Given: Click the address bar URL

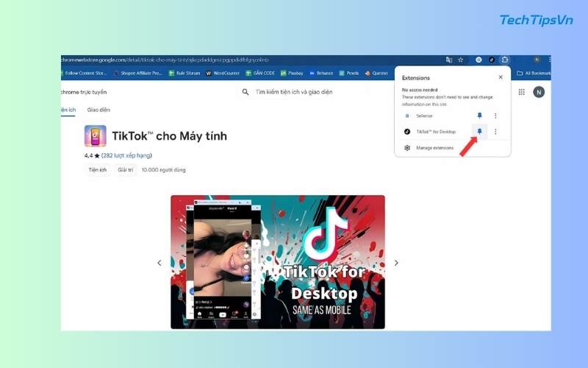Looking at the screenshot, I should [x=165, y=60].
